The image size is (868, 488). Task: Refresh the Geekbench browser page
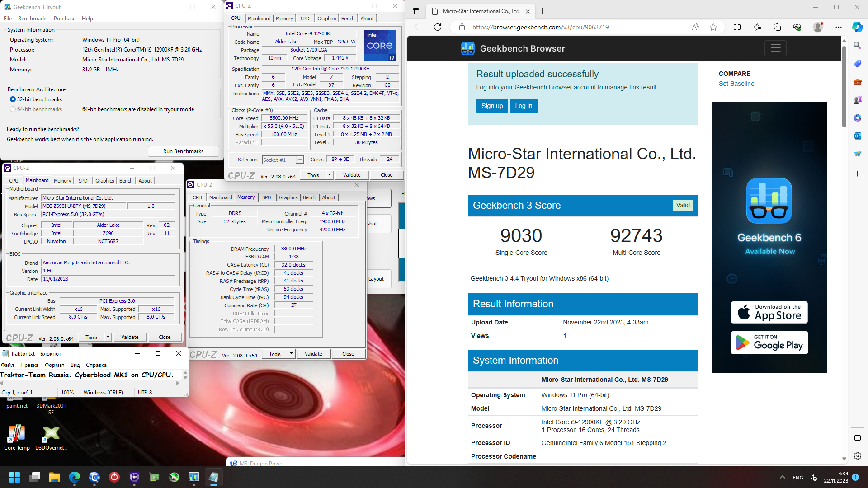click(437, 27)
